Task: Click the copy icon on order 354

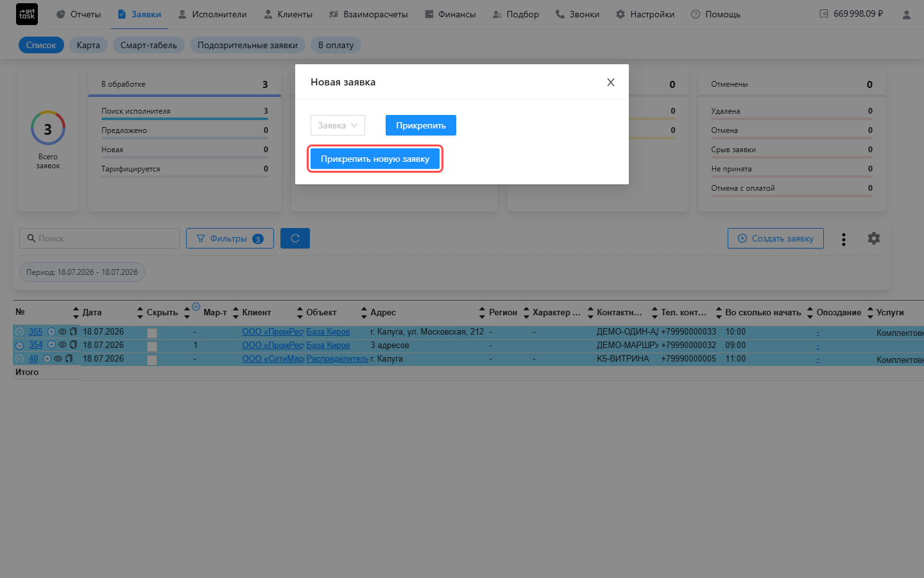Action: (73, 345)
